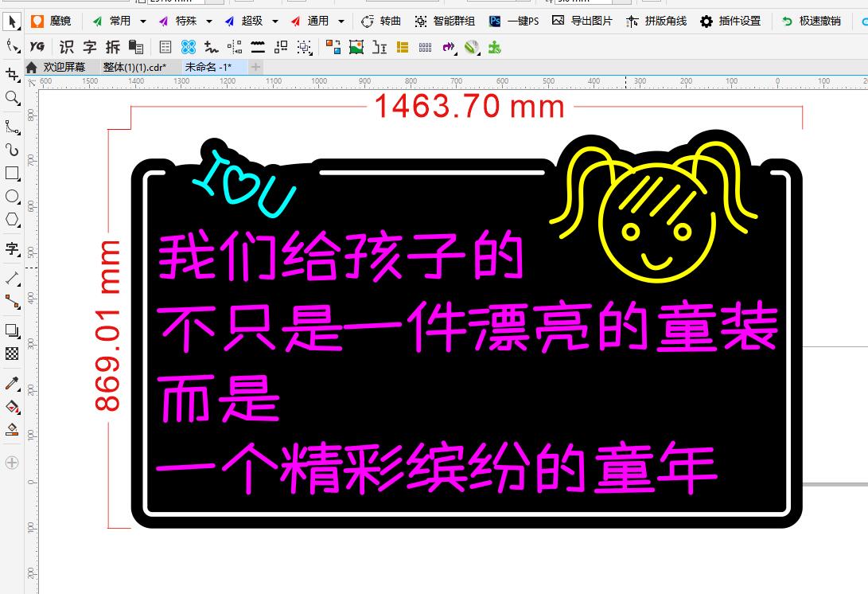Select the Crop tool
Screen dimensions: 868x594
click(12, 74)
